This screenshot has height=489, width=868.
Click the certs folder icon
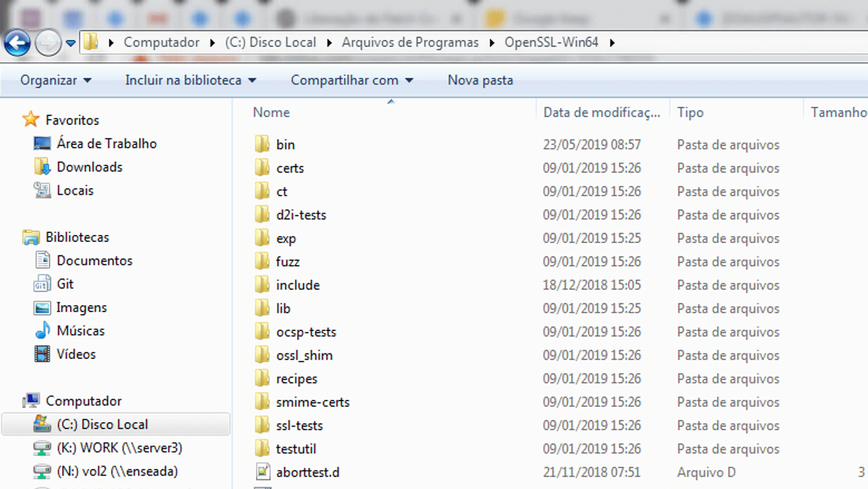(262, 168)
